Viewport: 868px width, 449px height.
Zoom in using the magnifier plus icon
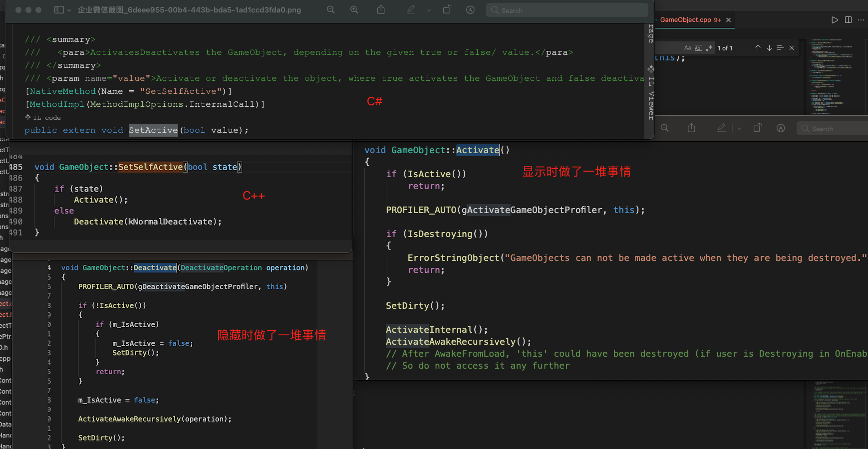(x=354, y=10)
